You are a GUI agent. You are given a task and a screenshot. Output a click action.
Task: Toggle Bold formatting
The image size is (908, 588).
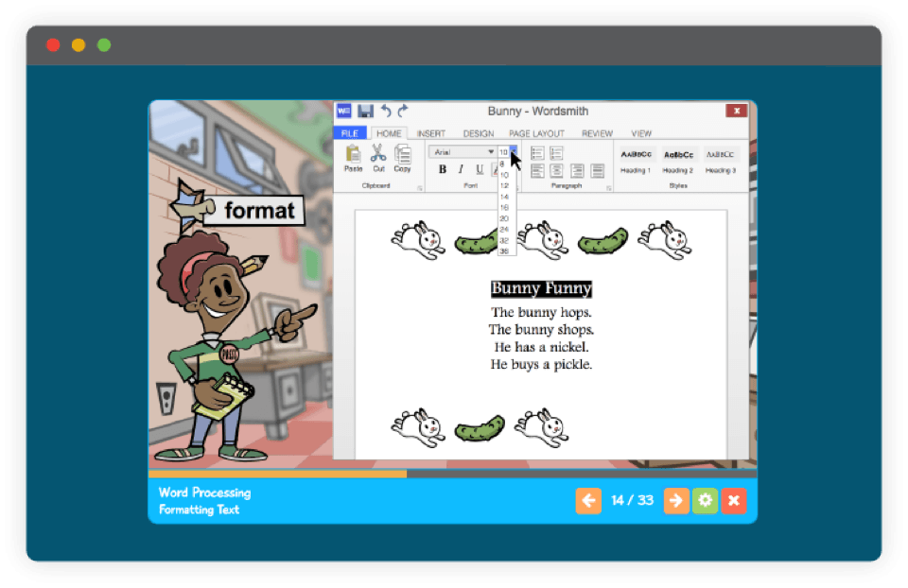pyautogui.click(x=442, y=170)
